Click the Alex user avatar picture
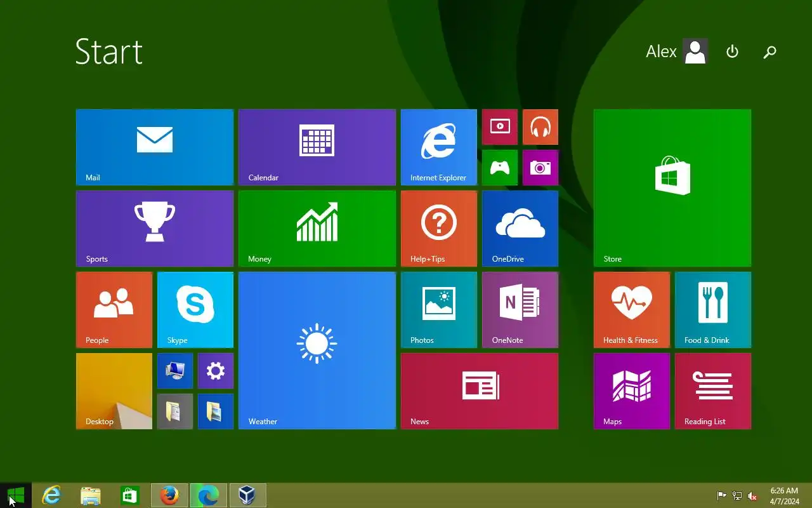The image size is (812, 508). [x=695, y=51]
